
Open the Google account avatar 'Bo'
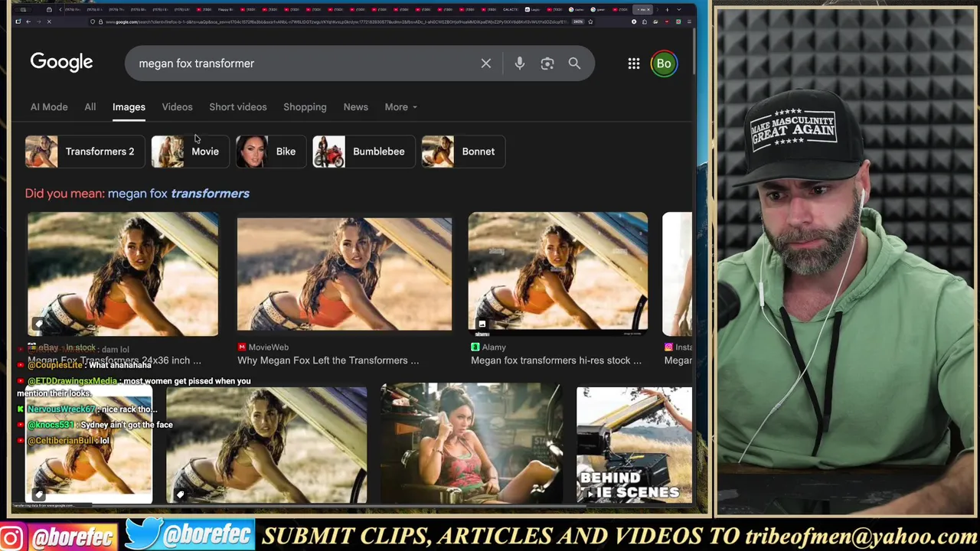tap(664, 64)
